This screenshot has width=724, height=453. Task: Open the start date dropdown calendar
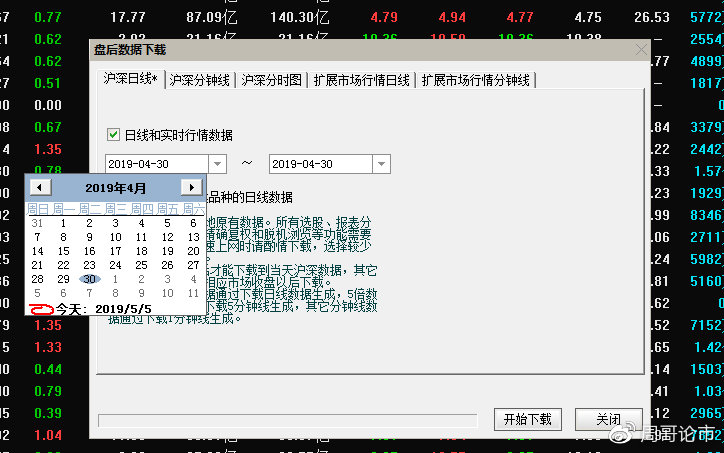point(217,164)
